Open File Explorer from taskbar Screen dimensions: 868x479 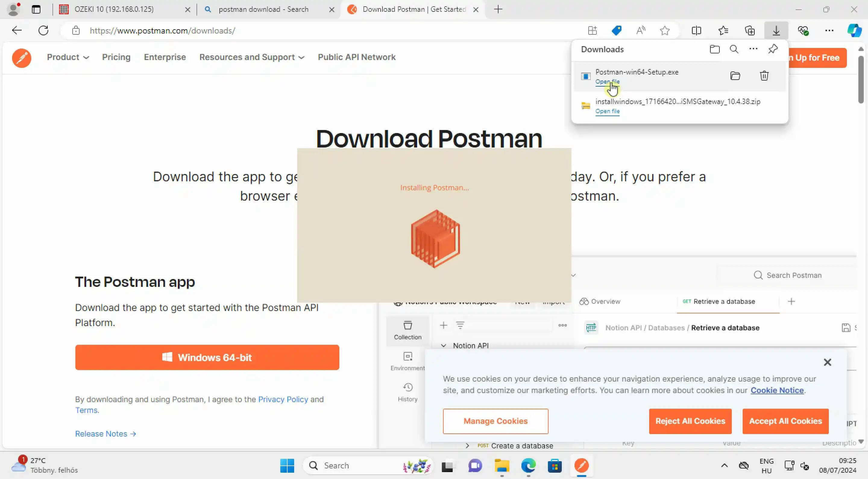click(x=502, y=466)
